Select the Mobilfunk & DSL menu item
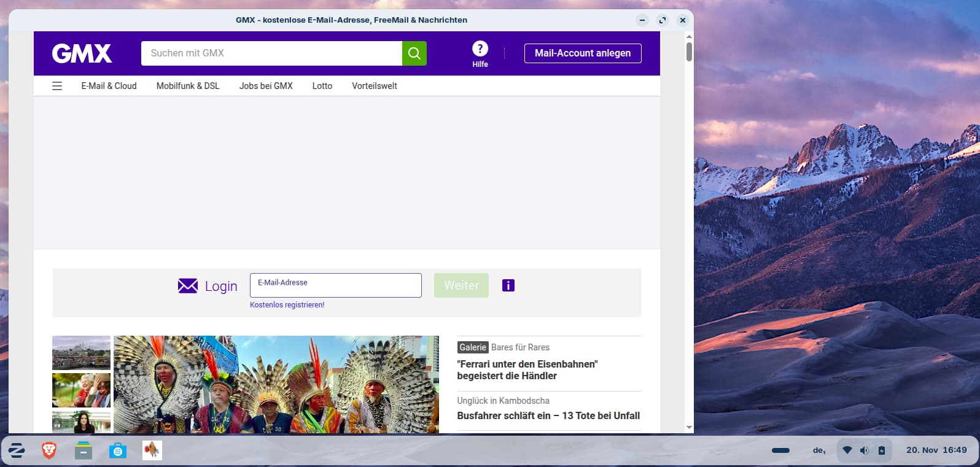 [x=187, y=86]
